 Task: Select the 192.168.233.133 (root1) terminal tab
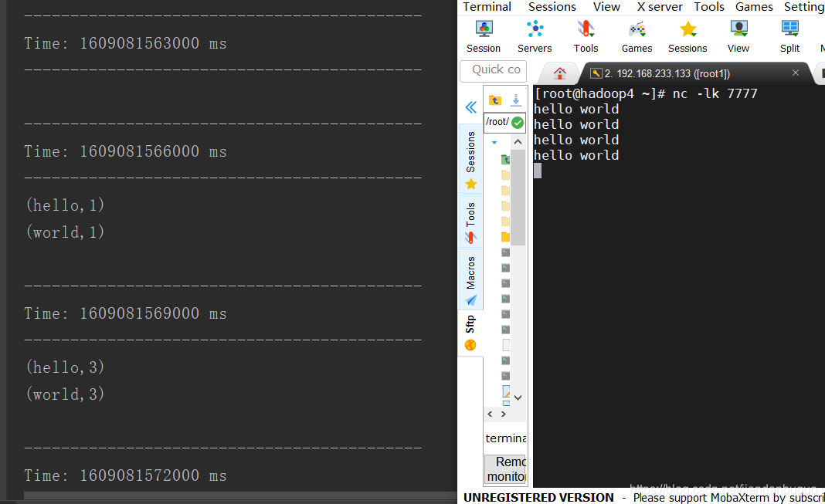pyautogui.click(x=667, y=73)
